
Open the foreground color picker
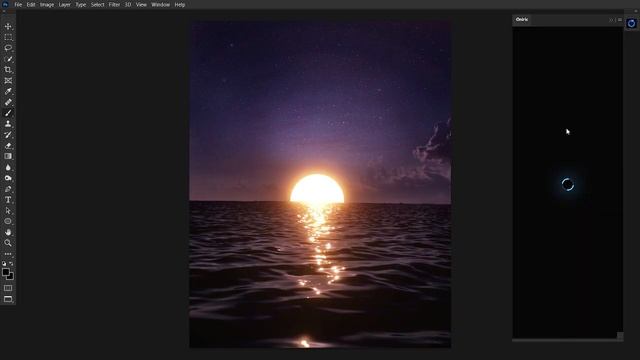point(5,272)
